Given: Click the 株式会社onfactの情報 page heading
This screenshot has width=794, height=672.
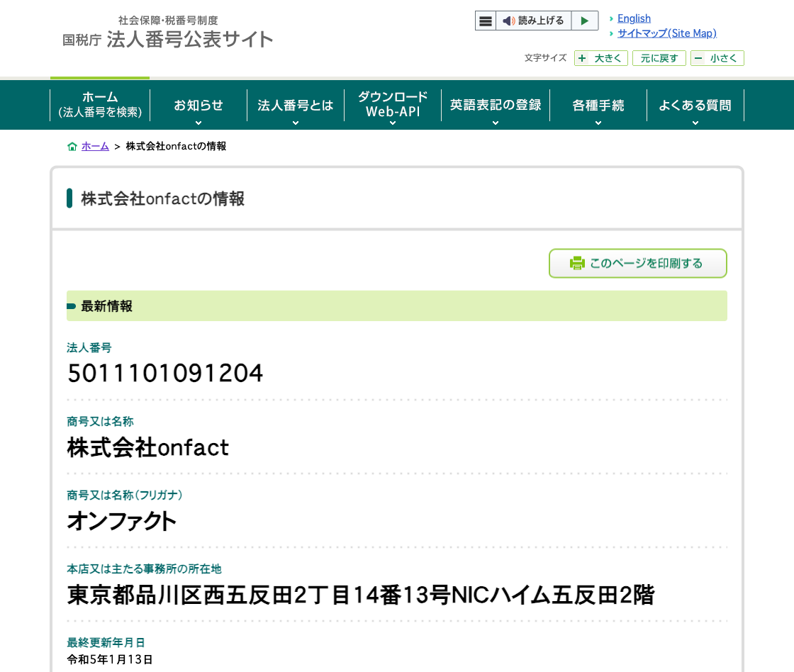Looking at the screenshot, I should pos(162,198).
